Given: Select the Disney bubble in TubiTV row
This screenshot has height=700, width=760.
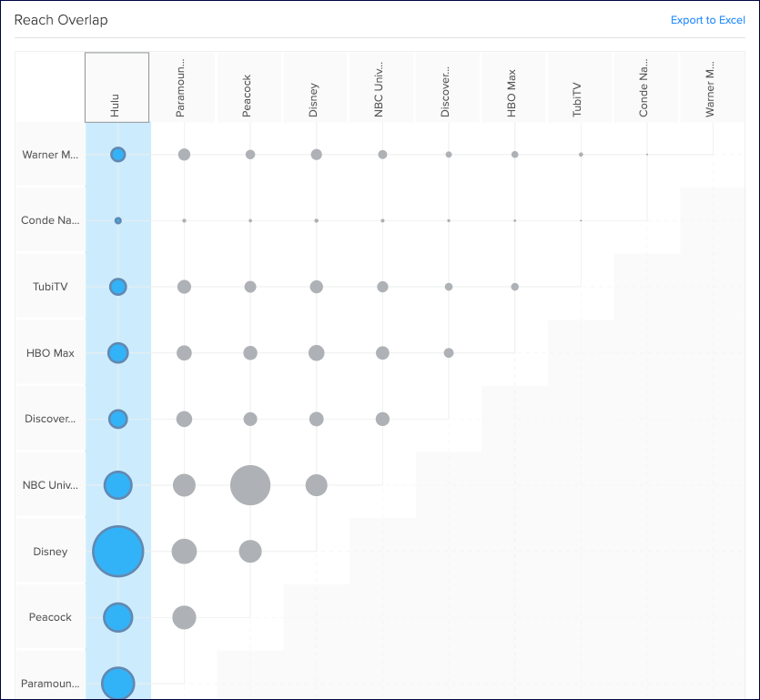Looking at the screenshot, I should click(317, 287).
